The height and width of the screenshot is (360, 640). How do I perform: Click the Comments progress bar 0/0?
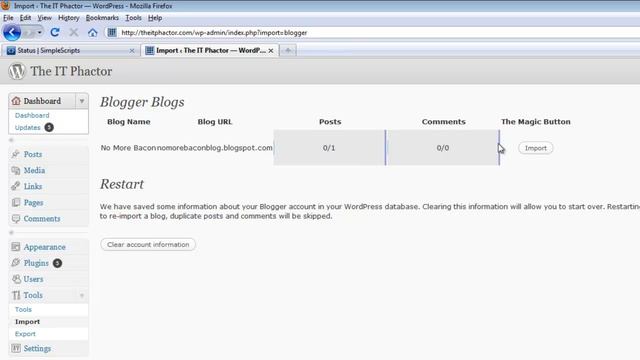(x=443, y=148)
